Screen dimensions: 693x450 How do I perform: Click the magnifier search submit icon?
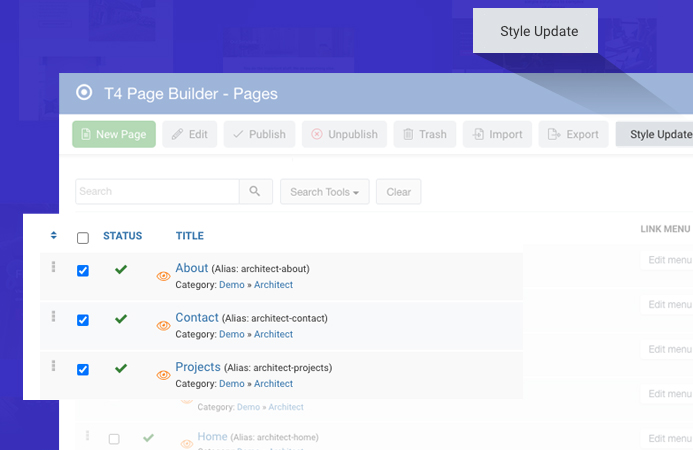(x=255, y=191)
